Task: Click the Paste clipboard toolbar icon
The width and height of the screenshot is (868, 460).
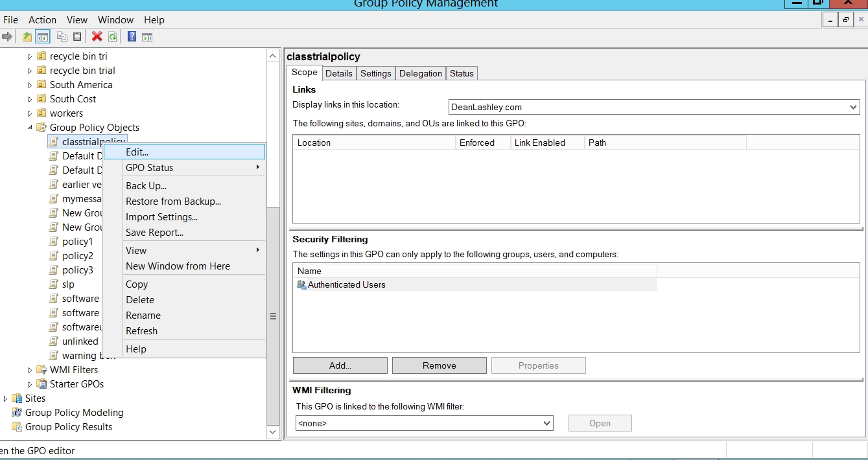Action: [77, 37]
